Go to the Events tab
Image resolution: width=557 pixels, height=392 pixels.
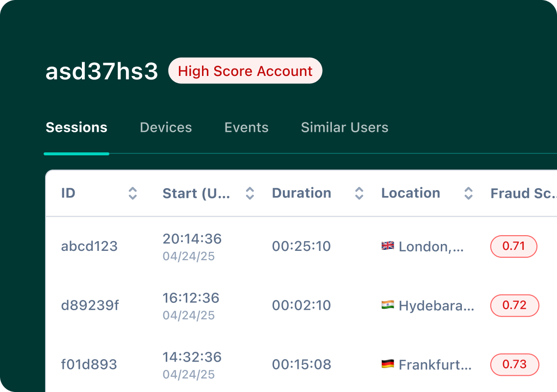[246, 127]
